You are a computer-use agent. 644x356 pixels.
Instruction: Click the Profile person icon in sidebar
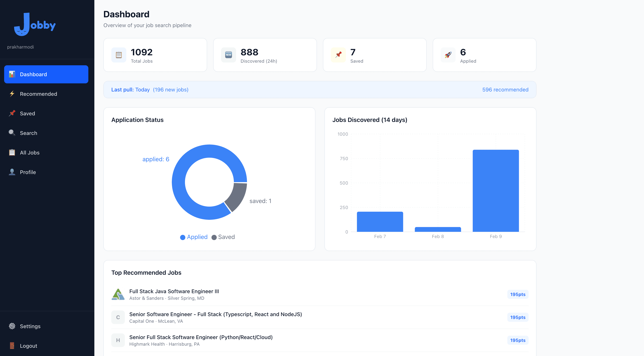tap(12, 172)
